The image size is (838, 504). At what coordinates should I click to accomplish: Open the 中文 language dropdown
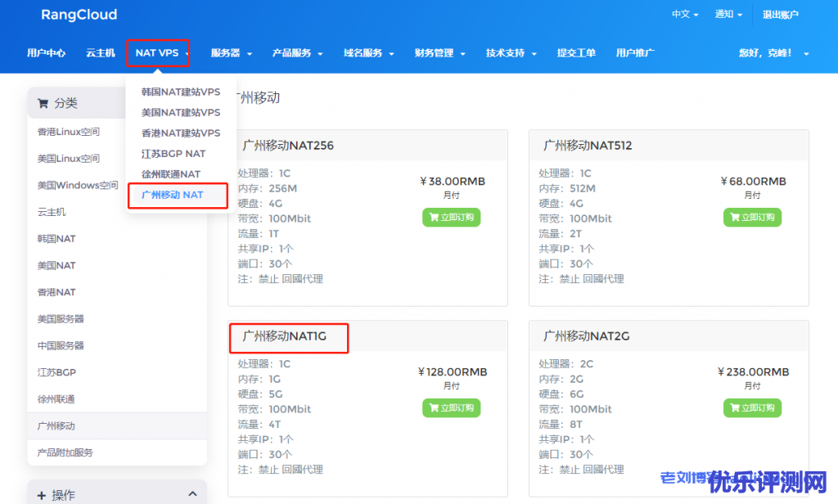coord(685,15)
